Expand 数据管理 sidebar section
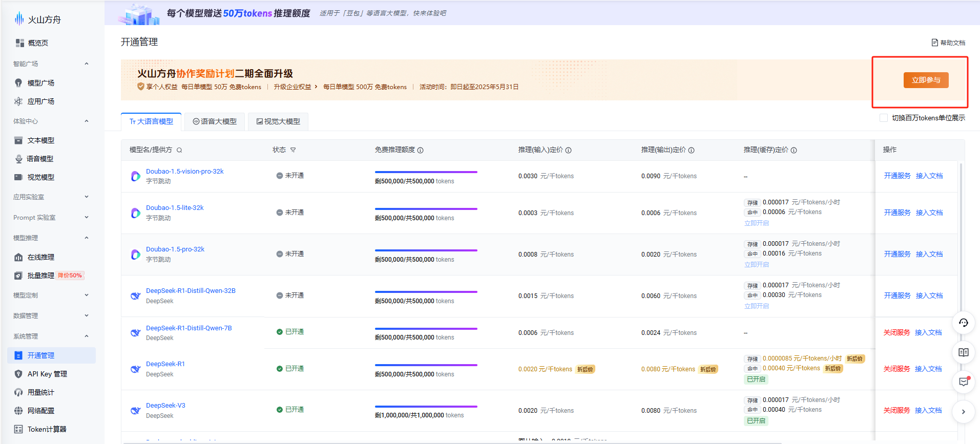The image size is (980, 444). (x=87, y=315)
